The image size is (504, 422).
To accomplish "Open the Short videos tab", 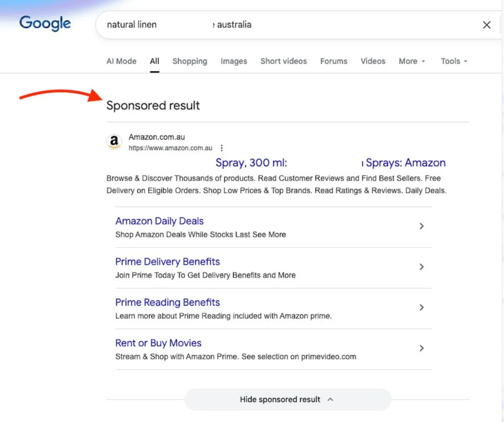I will pyautogui.click(x=283, y=61).
